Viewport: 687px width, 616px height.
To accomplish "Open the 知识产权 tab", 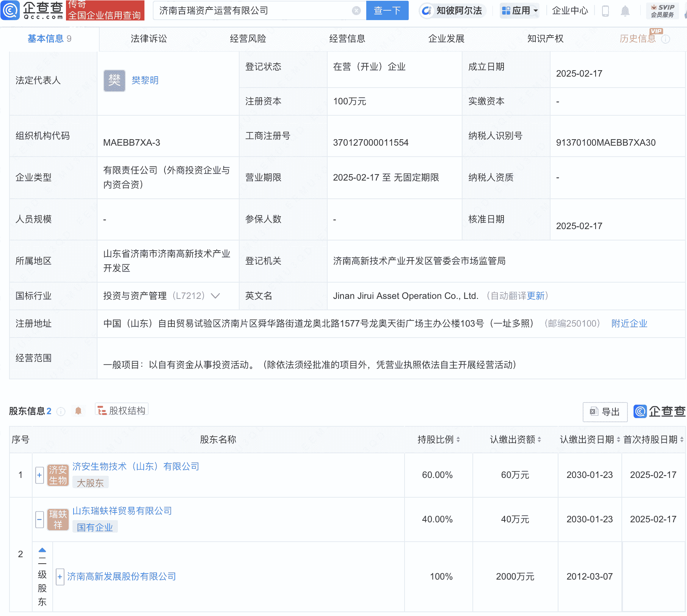I will (545, 38).
